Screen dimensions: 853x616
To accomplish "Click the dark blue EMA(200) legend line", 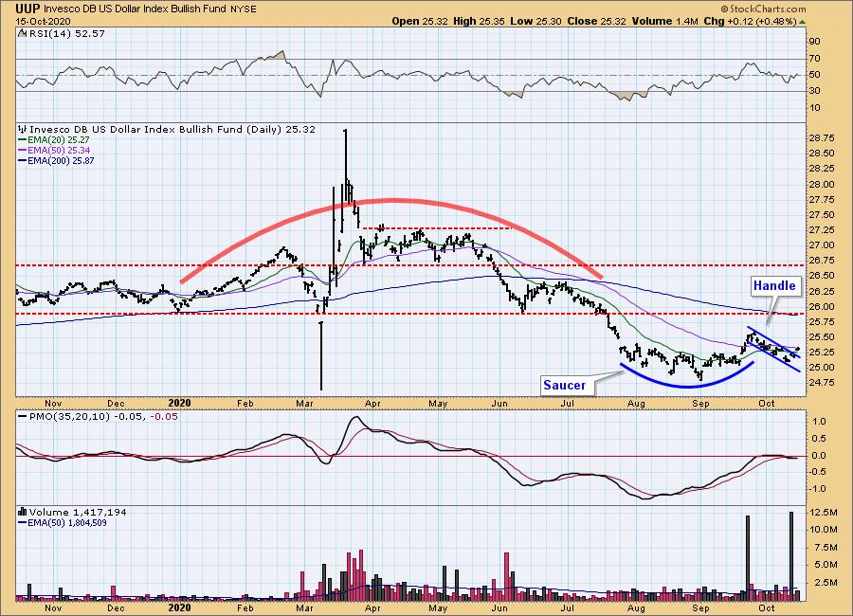I will (x=23, y=160).
